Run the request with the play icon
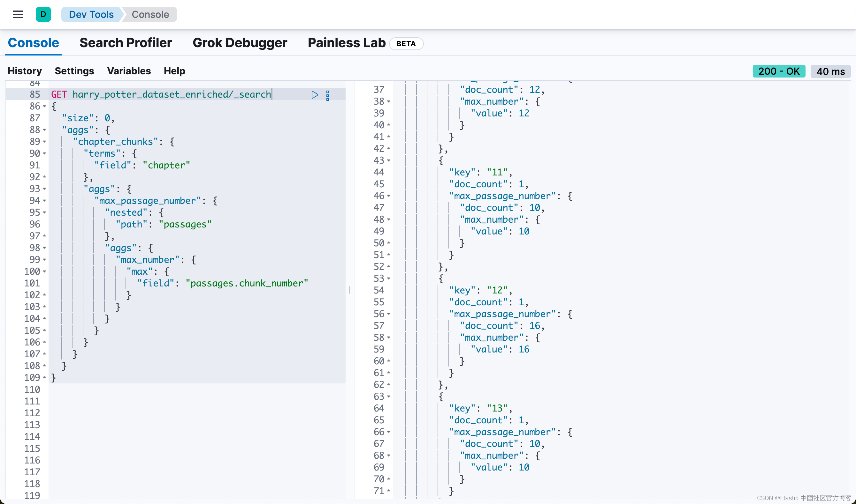 point(315,95)
